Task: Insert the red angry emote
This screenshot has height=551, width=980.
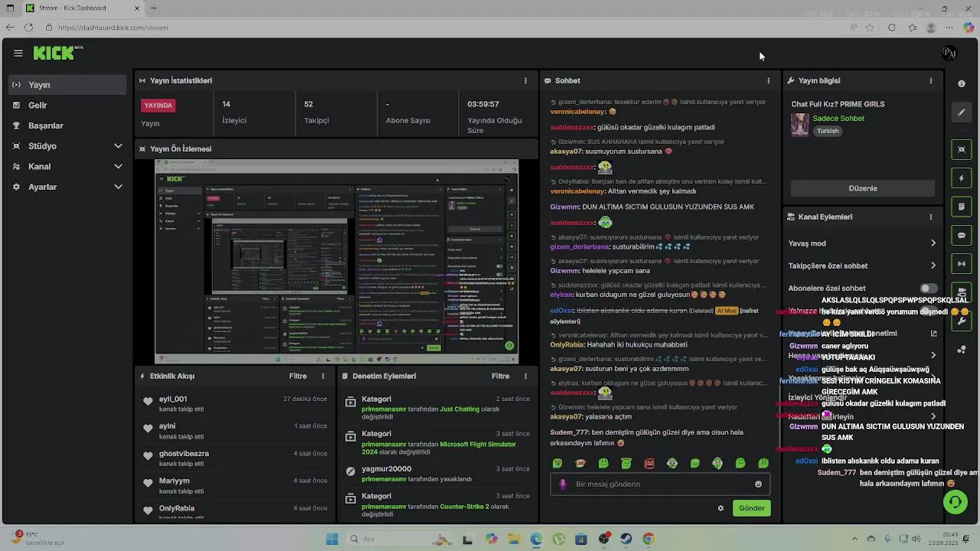Action: pyautogui.click(x=649, y=463)
